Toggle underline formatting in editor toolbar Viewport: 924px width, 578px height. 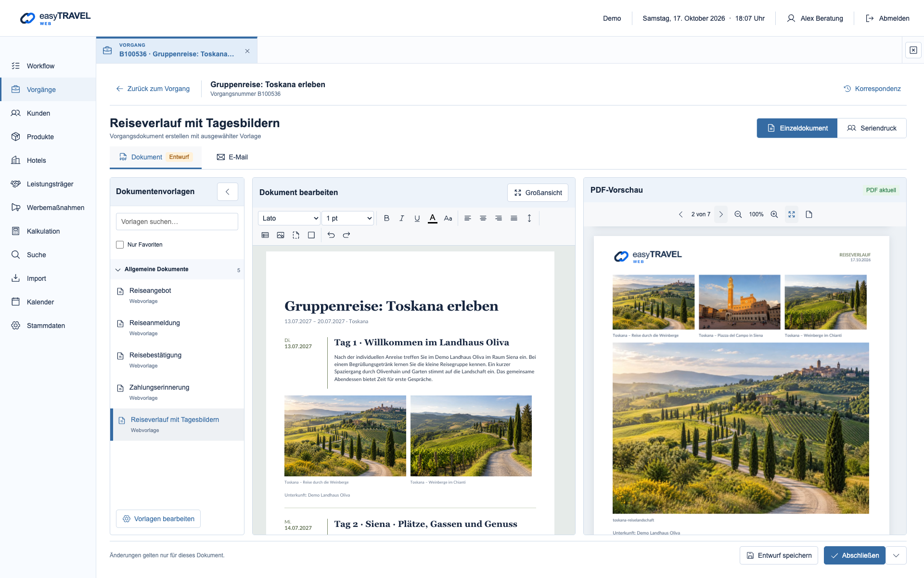pyautogui.click(x=417, y=218)
